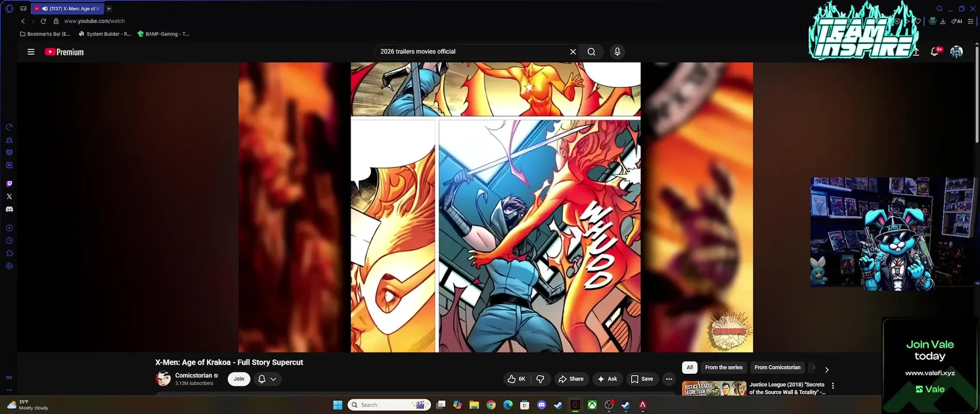Open Microsoft Edge from taskbar

(508, 405)
